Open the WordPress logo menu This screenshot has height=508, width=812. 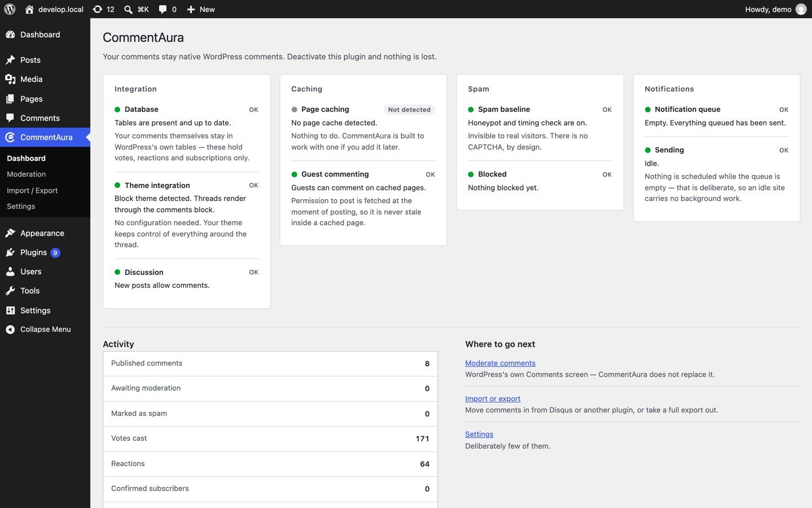pyautogui.click(x=10, y=9)
